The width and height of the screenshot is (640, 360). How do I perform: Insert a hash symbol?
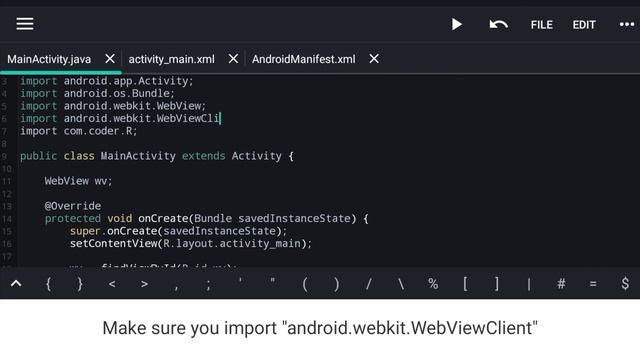(x=561, y=284)
